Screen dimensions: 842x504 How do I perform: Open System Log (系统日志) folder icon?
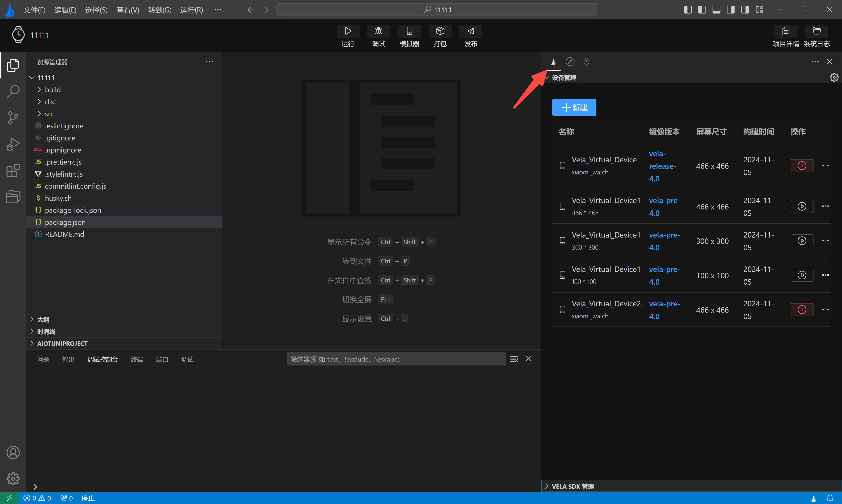816,31
